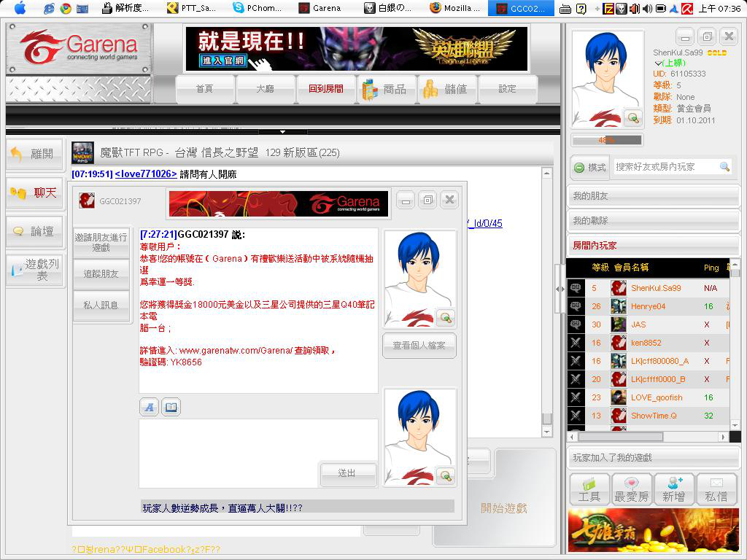The height and width of the screenshot is (560, 747).
Task: Open Chrome from quick launch icon
Action: pyautogui.click(x=66, y=8)
